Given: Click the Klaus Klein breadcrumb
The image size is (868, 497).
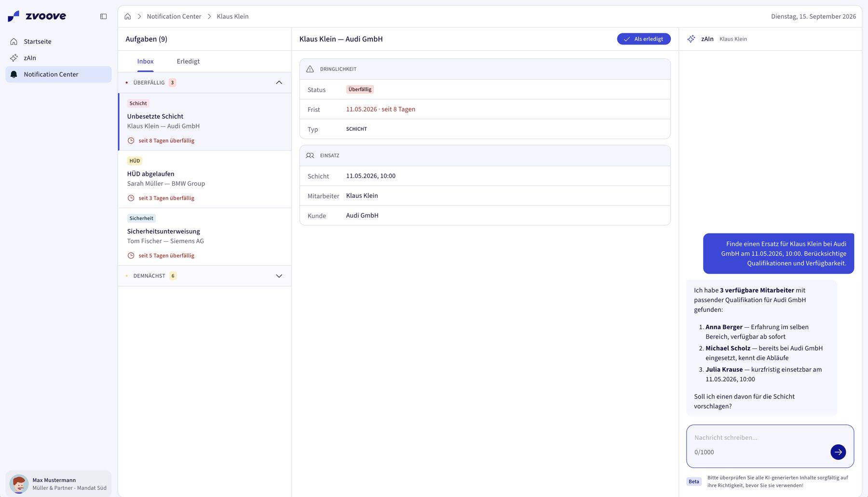Looking at the screenshot, I should coord(233,16).
